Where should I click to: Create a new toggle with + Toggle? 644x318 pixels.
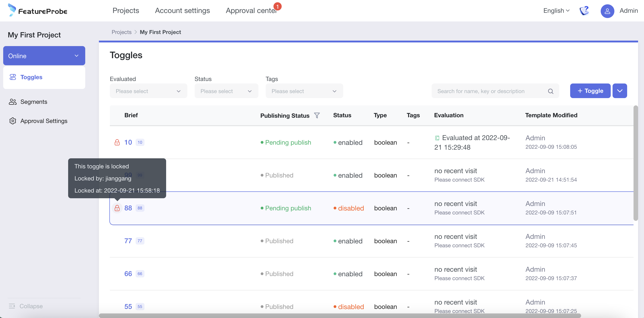pyautogui.click(x=590, y=91)
